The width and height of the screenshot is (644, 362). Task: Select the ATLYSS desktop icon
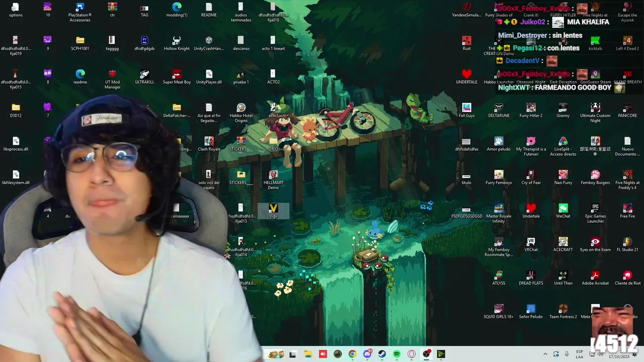[499, 278]
